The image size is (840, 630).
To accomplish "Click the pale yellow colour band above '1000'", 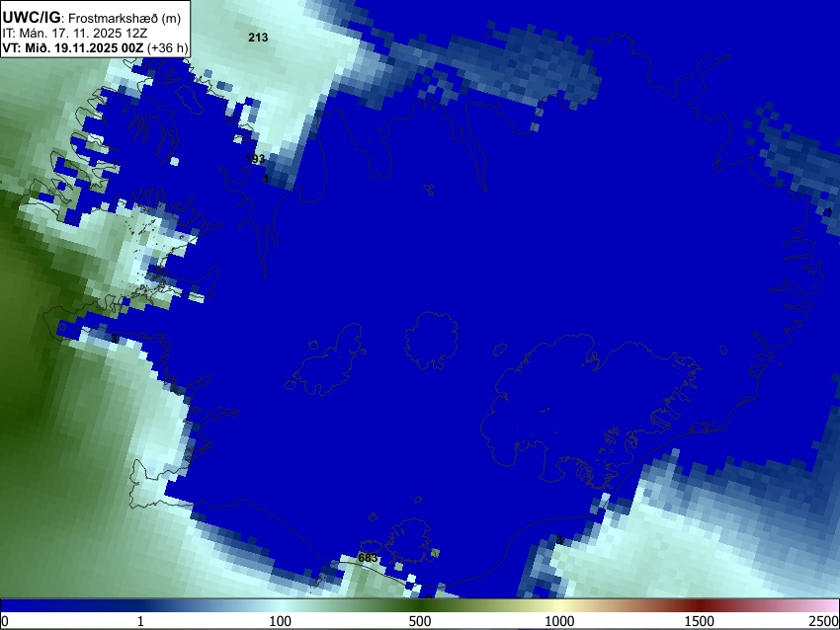I will (x=559, y=605).
